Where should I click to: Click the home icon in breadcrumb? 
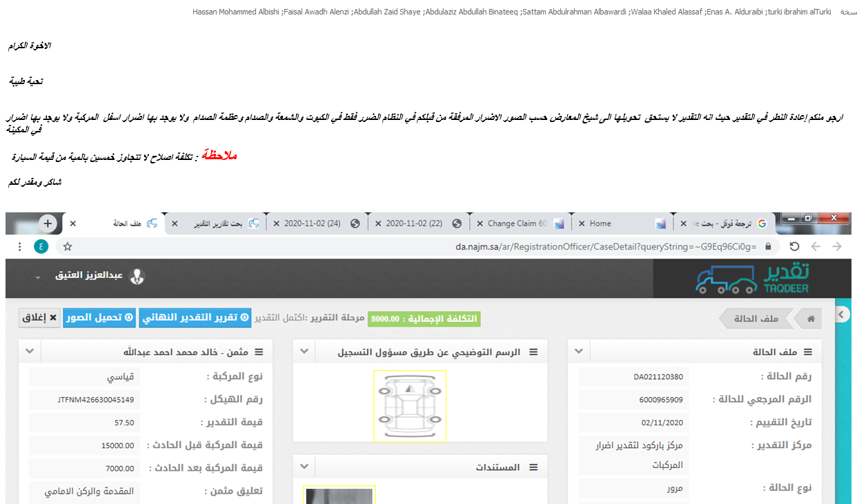(811, 319)
